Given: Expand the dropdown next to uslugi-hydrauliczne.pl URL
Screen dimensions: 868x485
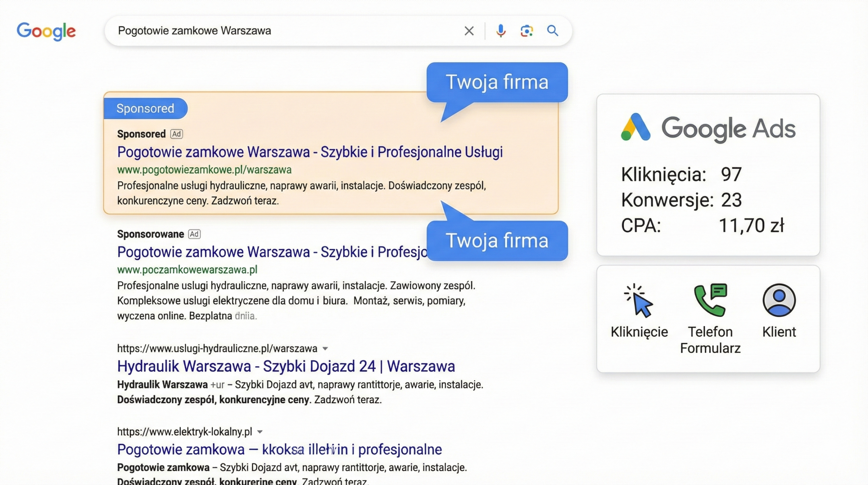Looking at the screenshot, I should (325, 348).
